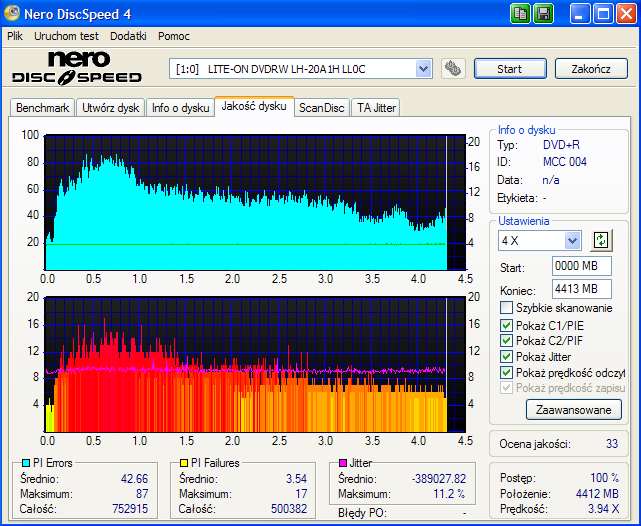The width and height of the screenshot is (641, 526).
Task: Uncheck Pokaż C1/PIE checkbox
Action: tap(506, 325)
